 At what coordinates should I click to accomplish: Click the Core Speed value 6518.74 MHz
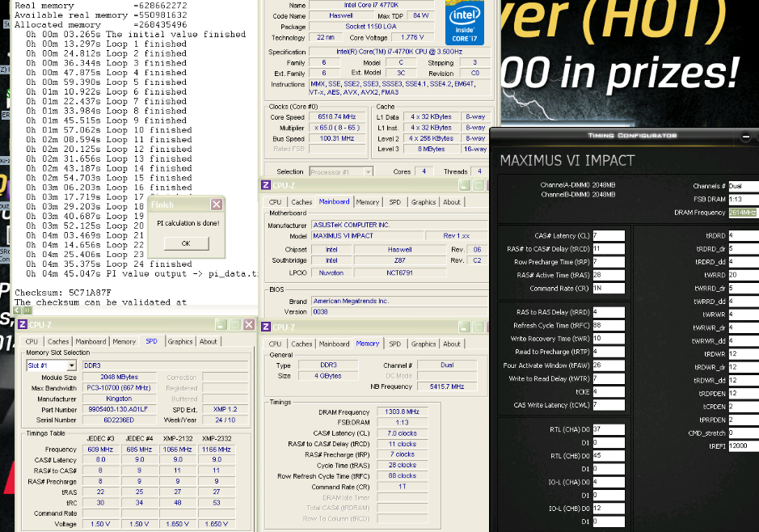[x=336, y=116]
